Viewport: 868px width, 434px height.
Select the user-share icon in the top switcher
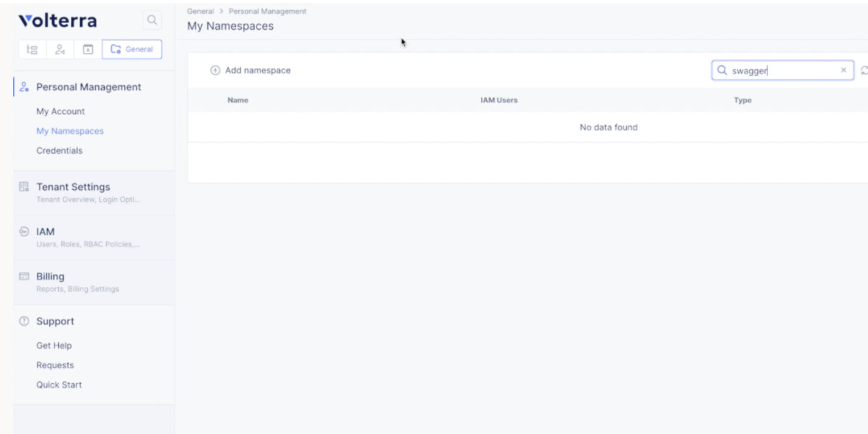[x=60, y=50]
